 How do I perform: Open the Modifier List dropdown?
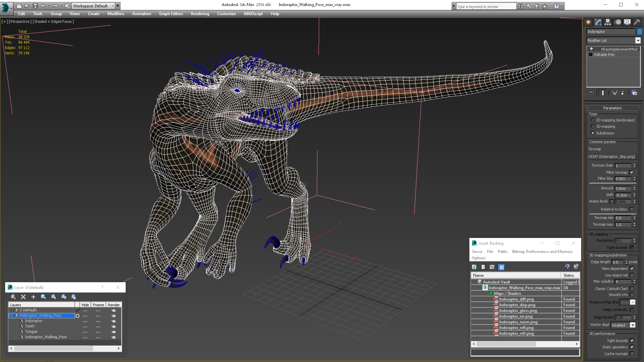[x=637, y=40]
